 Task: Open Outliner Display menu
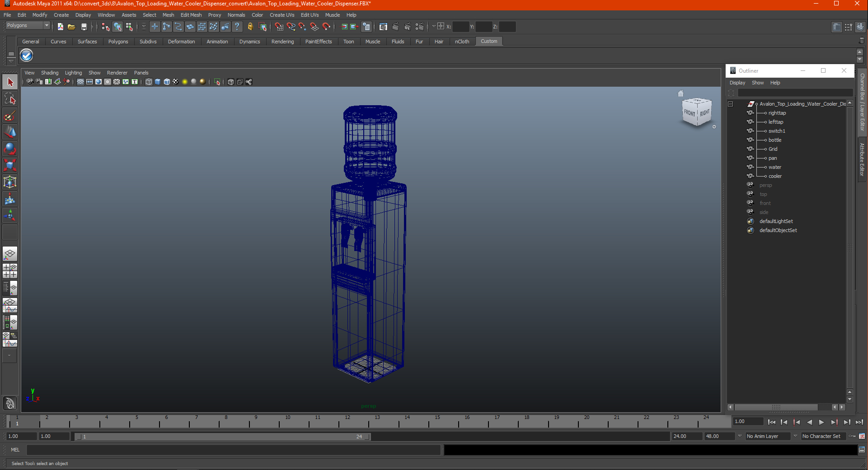(737, 83)
